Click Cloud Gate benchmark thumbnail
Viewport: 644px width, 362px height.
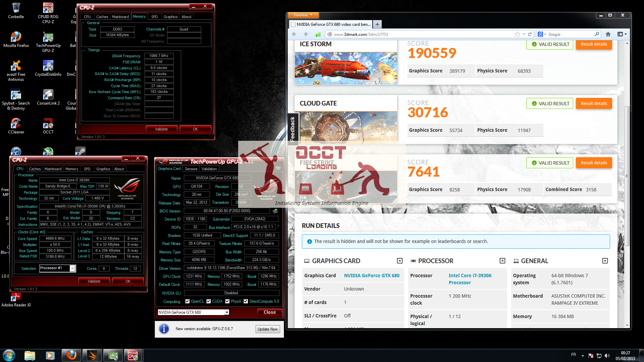point(346,127)
